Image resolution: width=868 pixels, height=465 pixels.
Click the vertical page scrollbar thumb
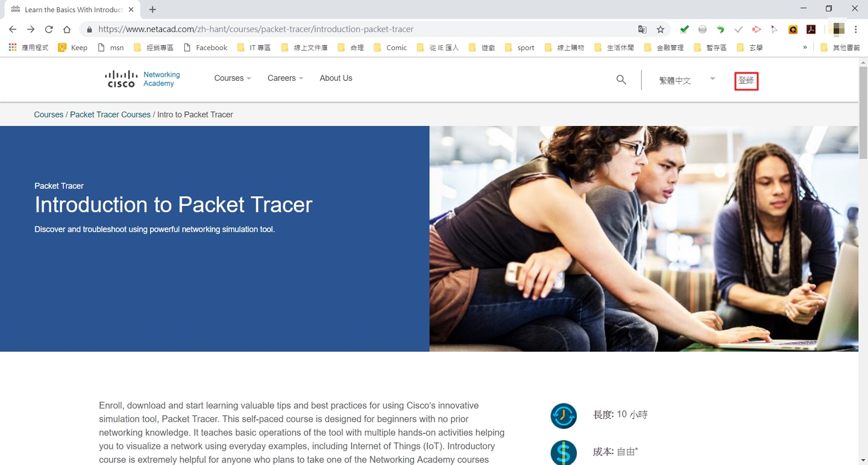(863, 113)
